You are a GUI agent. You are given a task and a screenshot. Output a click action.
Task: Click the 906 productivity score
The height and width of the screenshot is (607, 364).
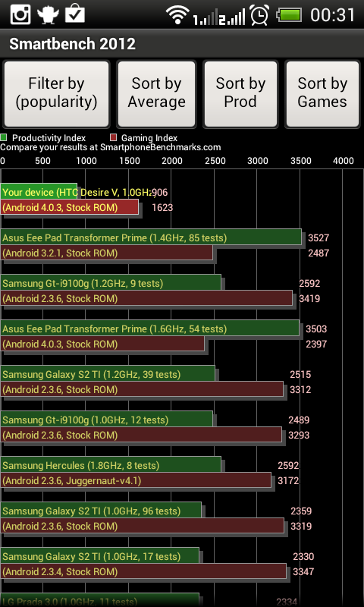(x=160, y=193)
